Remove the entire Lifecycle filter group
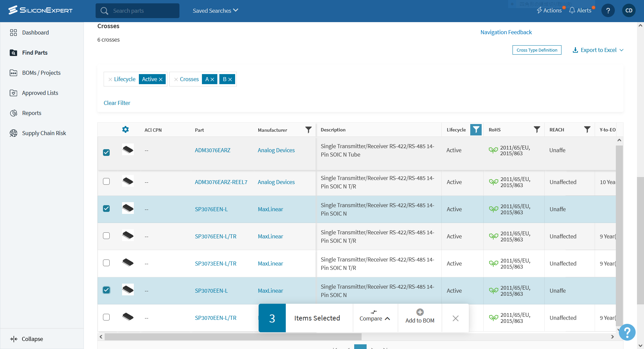This screenshot has width=644, height=349. click(110, 79)
